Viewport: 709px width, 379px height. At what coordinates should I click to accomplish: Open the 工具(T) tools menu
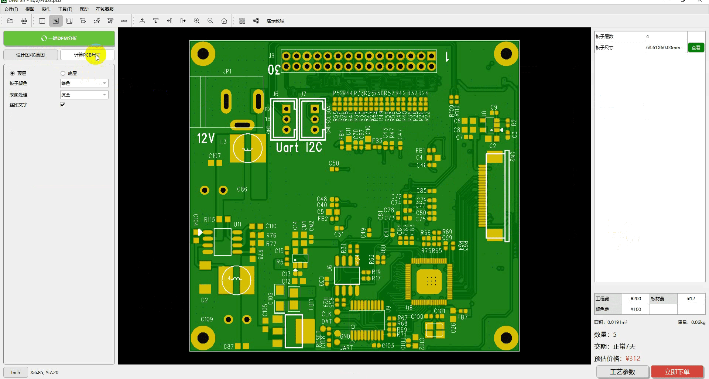65,9
